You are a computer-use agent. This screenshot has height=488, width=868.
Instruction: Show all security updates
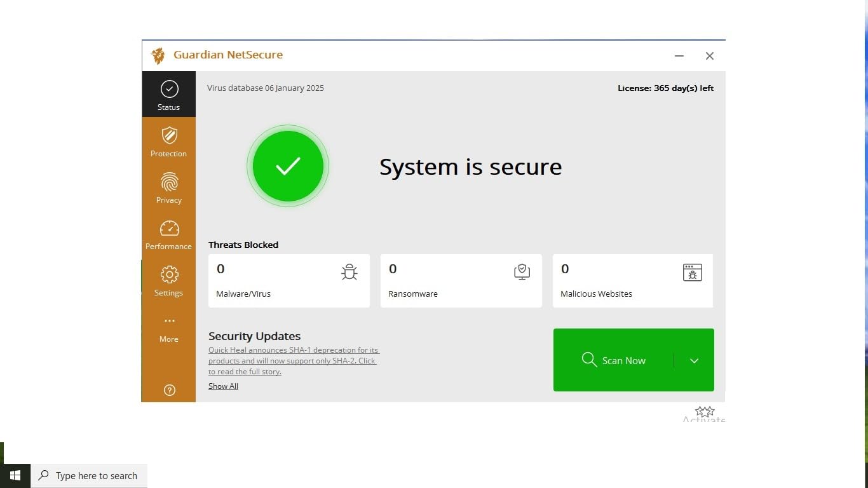[223, 386]
